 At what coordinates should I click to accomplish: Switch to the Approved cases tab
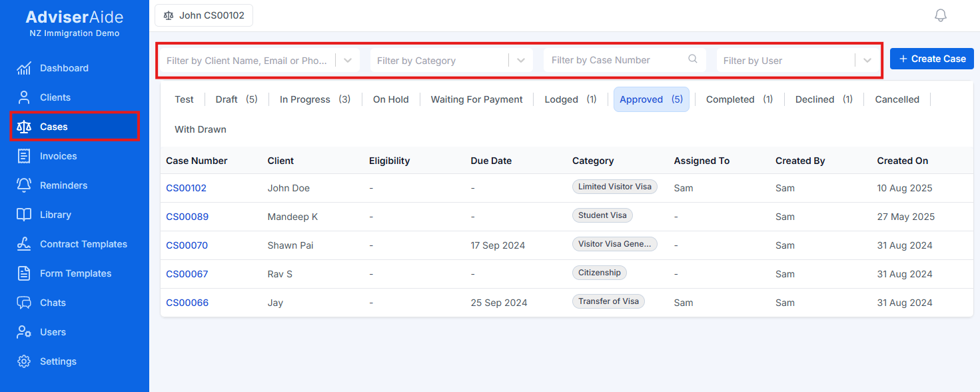point(651,99)
